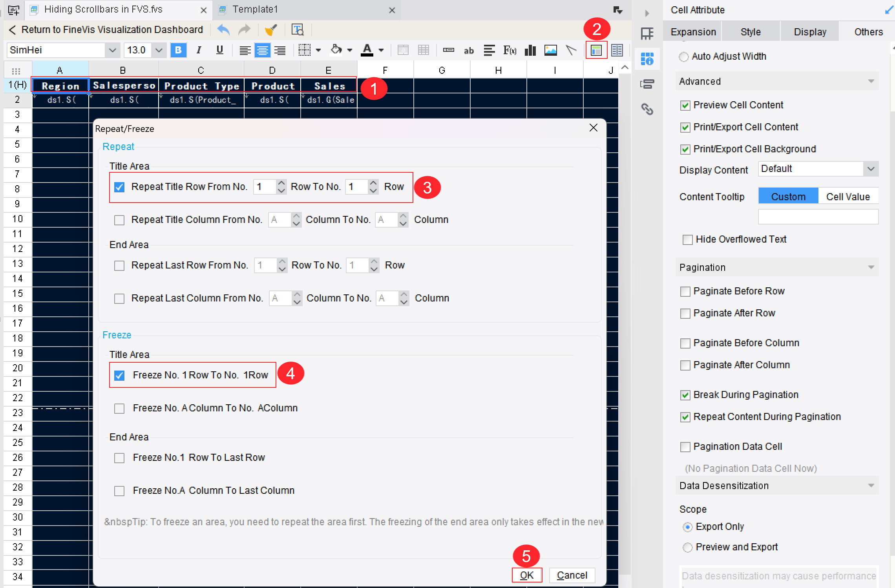Align text right
Viewport: 895px width, 588px height.
click(x=280, y=50)
